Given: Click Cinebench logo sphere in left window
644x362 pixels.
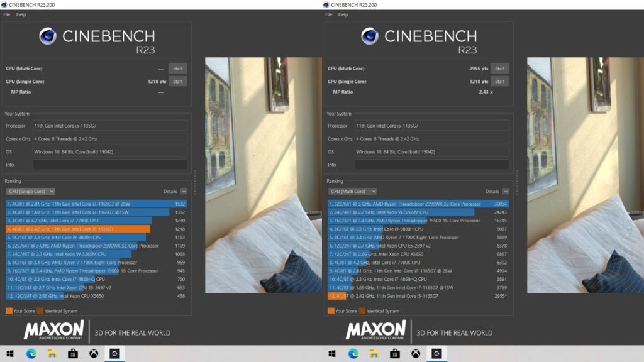Looking at the screenshot, I should tap(48, 36).
